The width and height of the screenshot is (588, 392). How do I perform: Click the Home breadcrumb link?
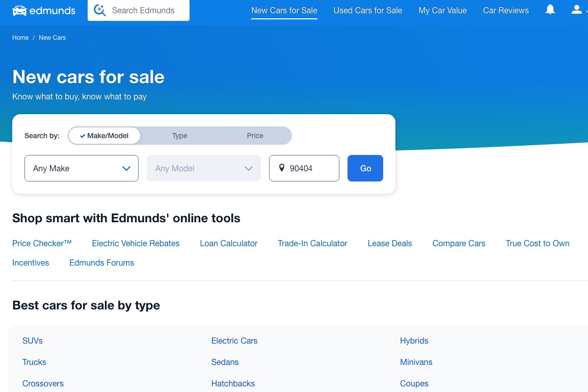click(20, 38)
